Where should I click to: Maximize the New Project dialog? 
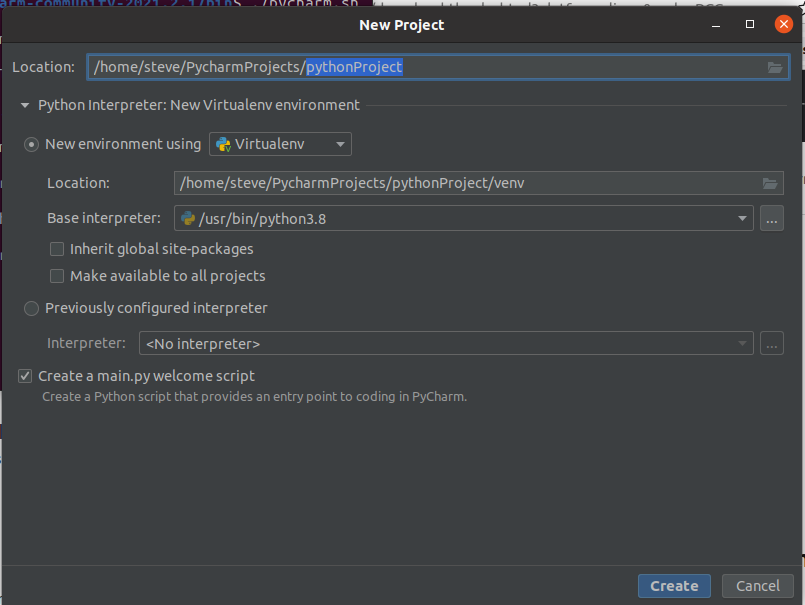pyautogui.click(x=750, y=24)
